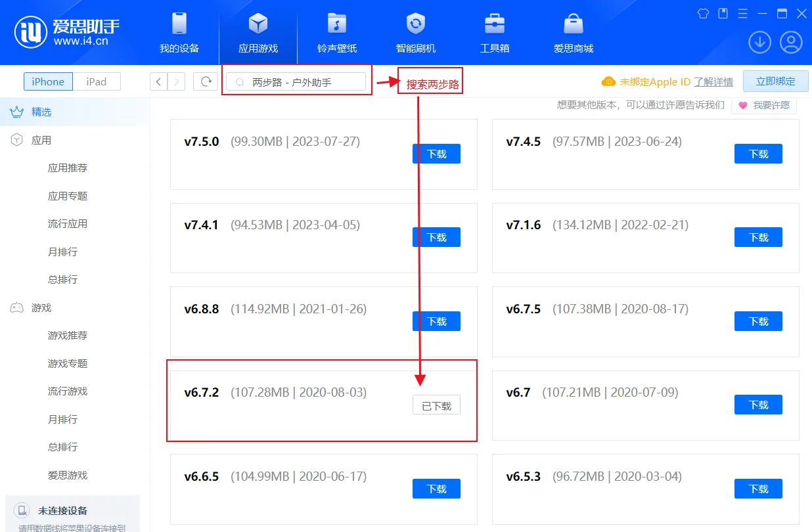Open the 工具箱 briefcase icon
This screenshot has width=812, height=532.
click(495, 24)
